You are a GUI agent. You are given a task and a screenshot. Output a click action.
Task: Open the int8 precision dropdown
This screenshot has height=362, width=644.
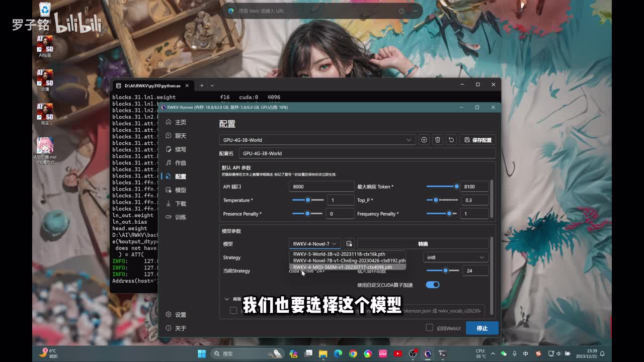click(455, 257)
